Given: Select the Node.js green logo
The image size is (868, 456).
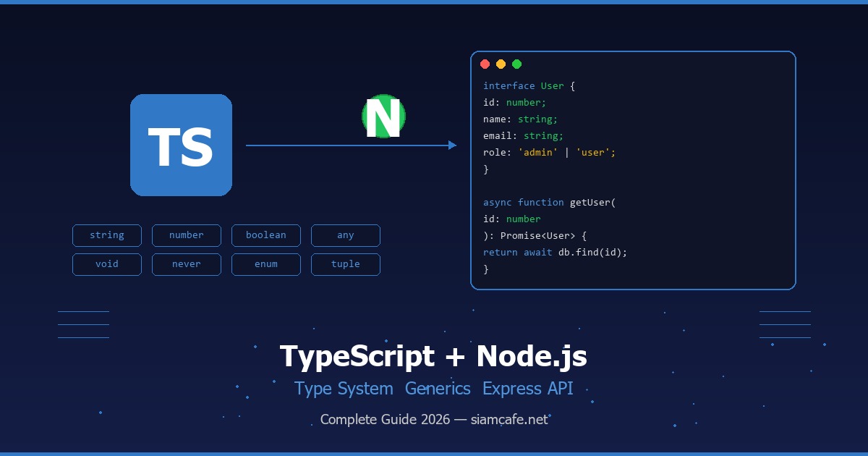Looking at the screenshot, I should (383, 116).
